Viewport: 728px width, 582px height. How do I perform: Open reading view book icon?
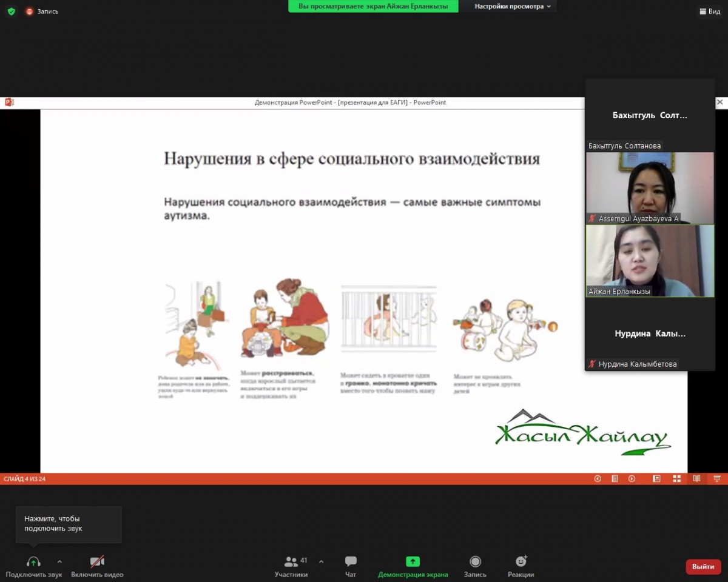pyautogui.click(x=696, y=479)
